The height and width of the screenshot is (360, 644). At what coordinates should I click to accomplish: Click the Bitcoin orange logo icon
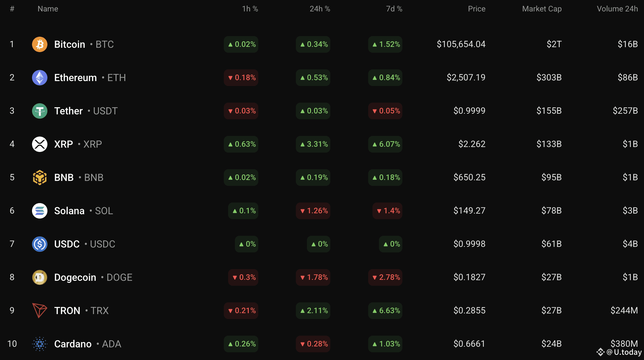pyautogui.click(x=40, y=44)
